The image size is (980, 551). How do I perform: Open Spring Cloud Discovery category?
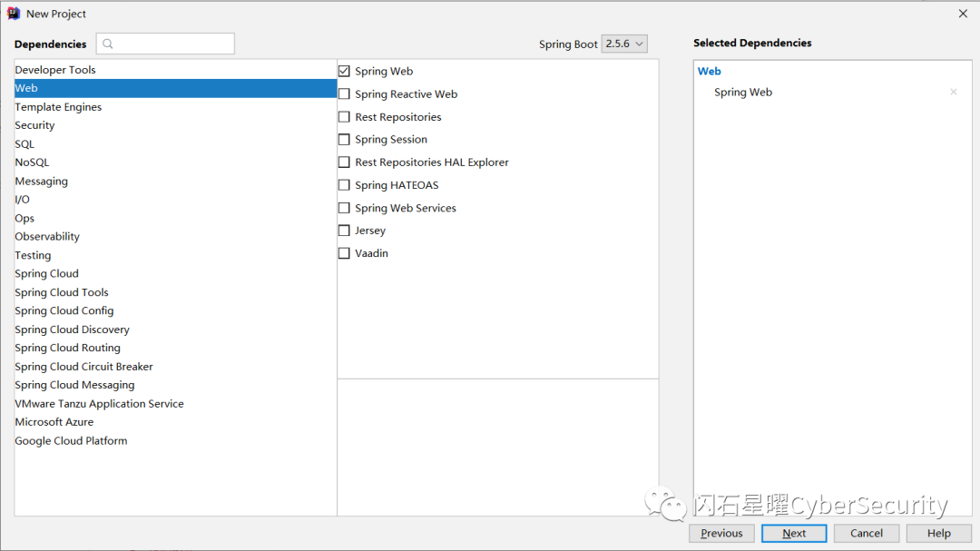[176, 329]
